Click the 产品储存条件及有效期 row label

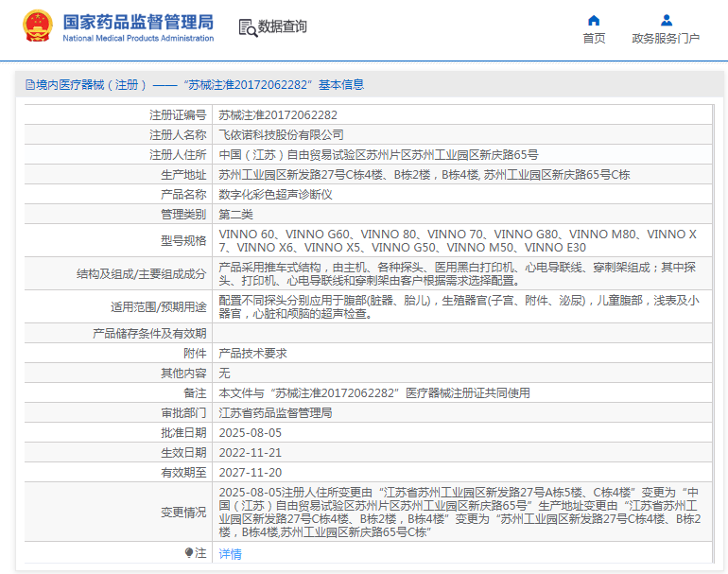[149, 334]
